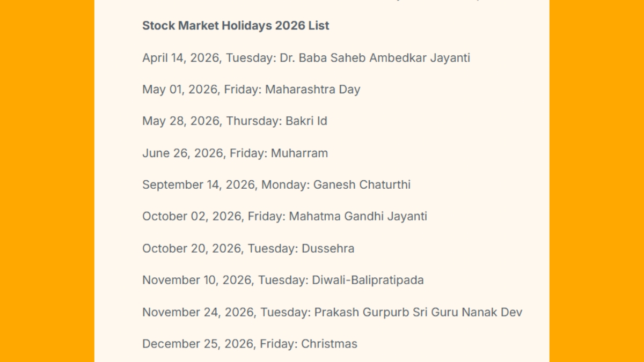
Task: Click the Muharram holiday name
Action: [x=299, y=153]
